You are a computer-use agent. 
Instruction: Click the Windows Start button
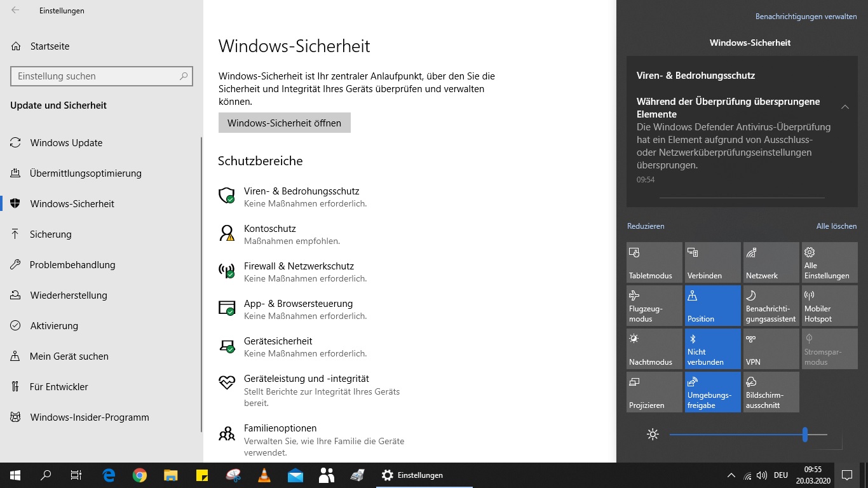[15, 475]
